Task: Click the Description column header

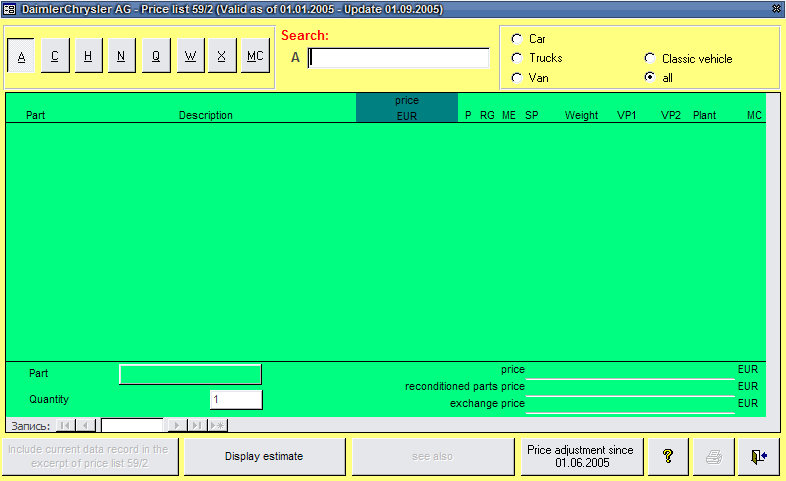Action: click(x=206, y=115)
